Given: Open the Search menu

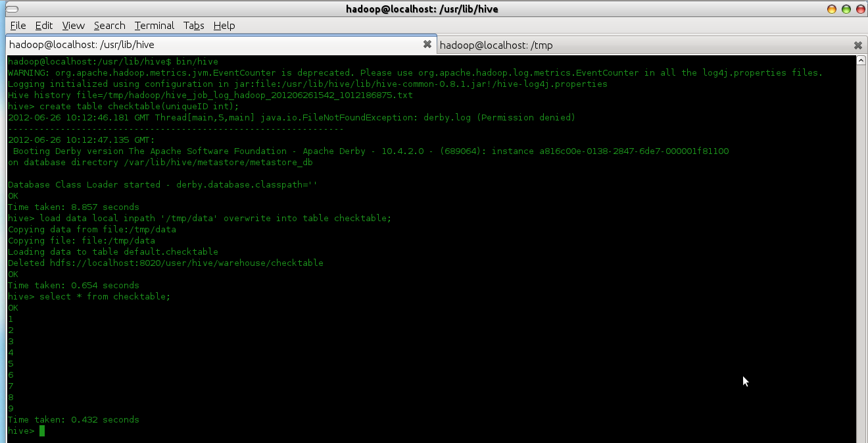Looking at the screenshot, I should coord(109,26).
